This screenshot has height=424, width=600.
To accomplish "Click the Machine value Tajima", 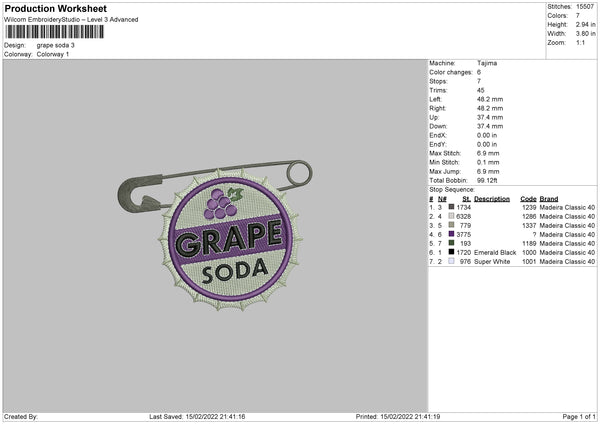I will (487, 63).
